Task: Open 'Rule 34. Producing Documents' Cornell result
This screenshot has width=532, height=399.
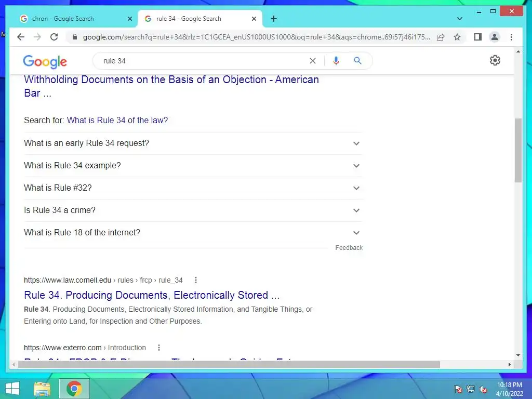Action: (152, 295)
